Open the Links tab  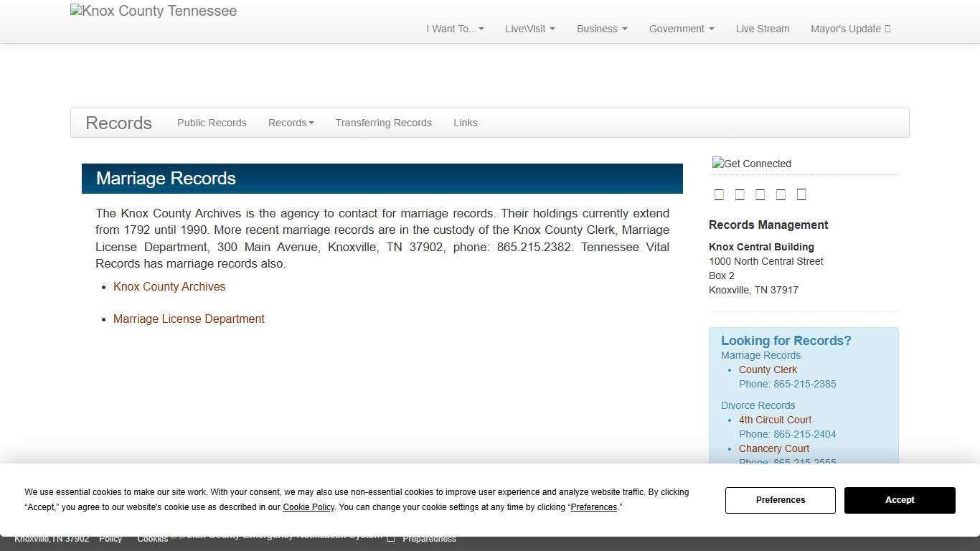(465, 123)
